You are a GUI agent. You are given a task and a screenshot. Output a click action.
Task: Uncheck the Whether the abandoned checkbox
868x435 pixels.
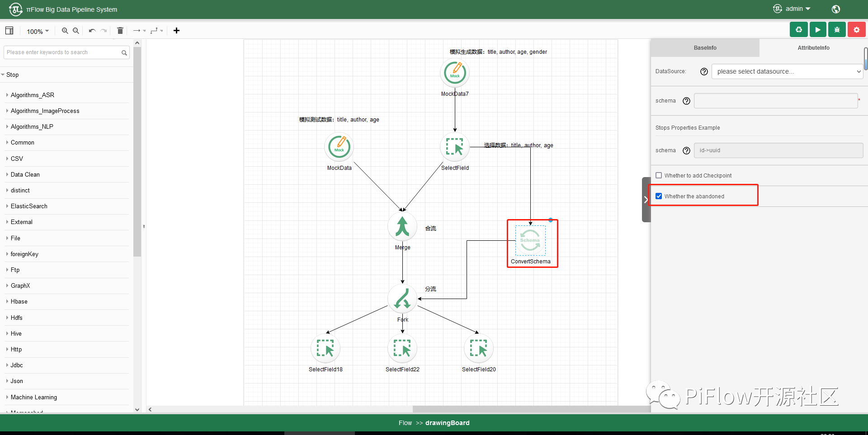659,196
